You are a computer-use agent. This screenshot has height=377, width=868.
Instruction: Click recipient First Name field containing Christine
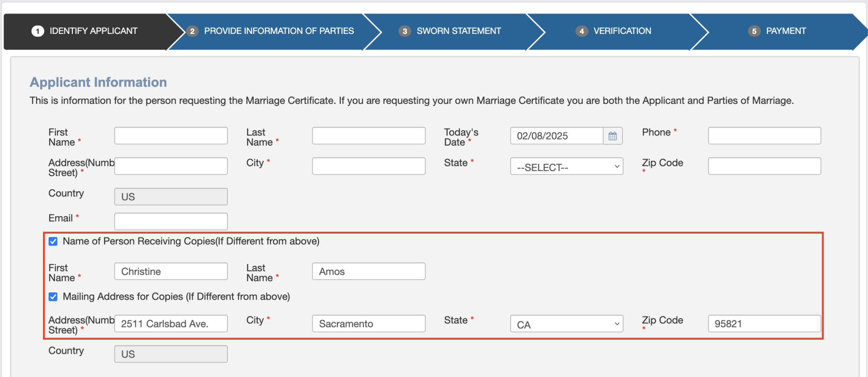pyautogui.click(x=171, y=271)
